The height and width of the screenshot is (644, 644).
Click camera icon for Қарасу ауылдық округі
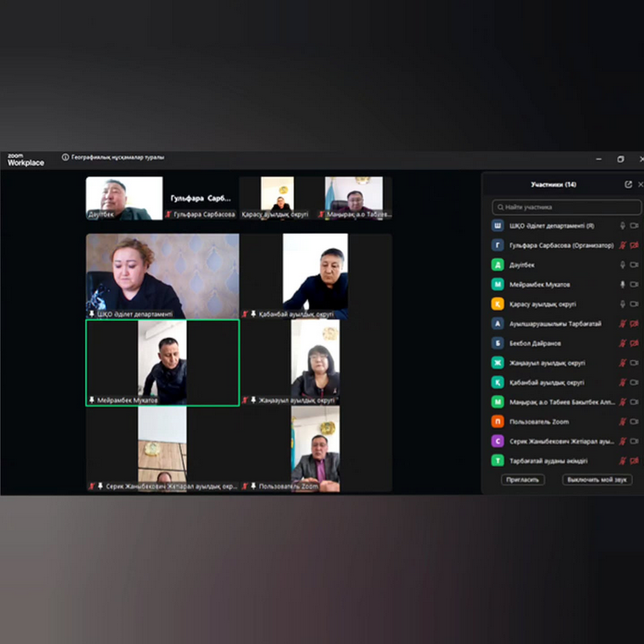coord(636,303)
